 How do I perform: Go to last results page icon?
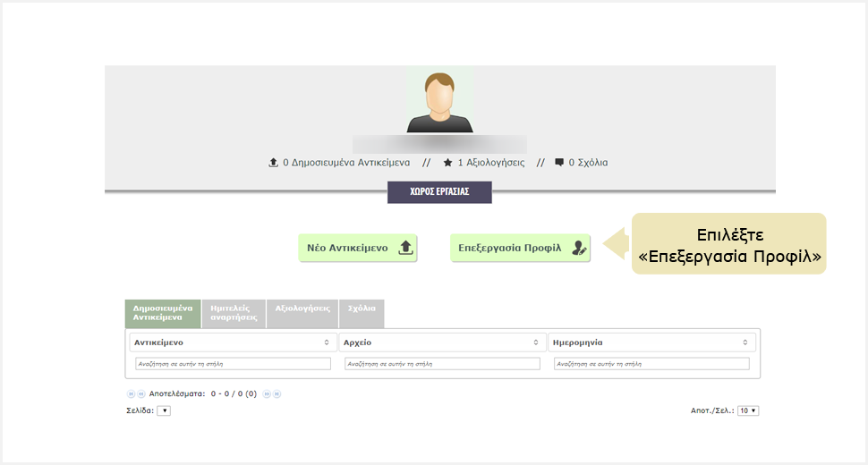click(x=277, y=393)
